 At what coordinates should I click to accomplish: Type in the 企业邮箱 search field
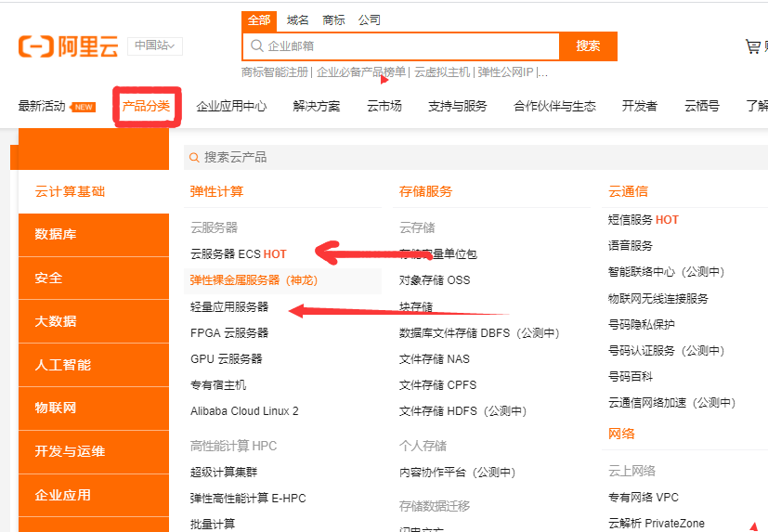(x=409, y=46)
